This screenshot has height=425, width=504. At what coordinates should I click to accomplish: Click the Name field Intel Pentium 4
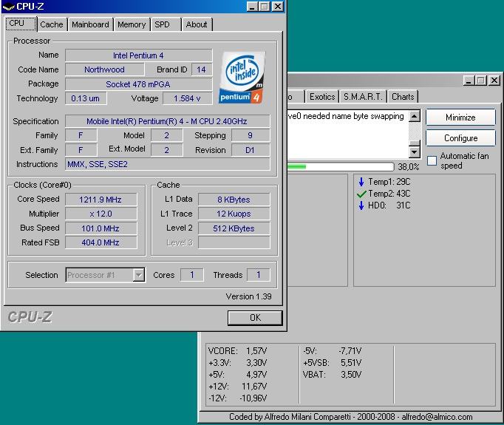click(138, 55)
